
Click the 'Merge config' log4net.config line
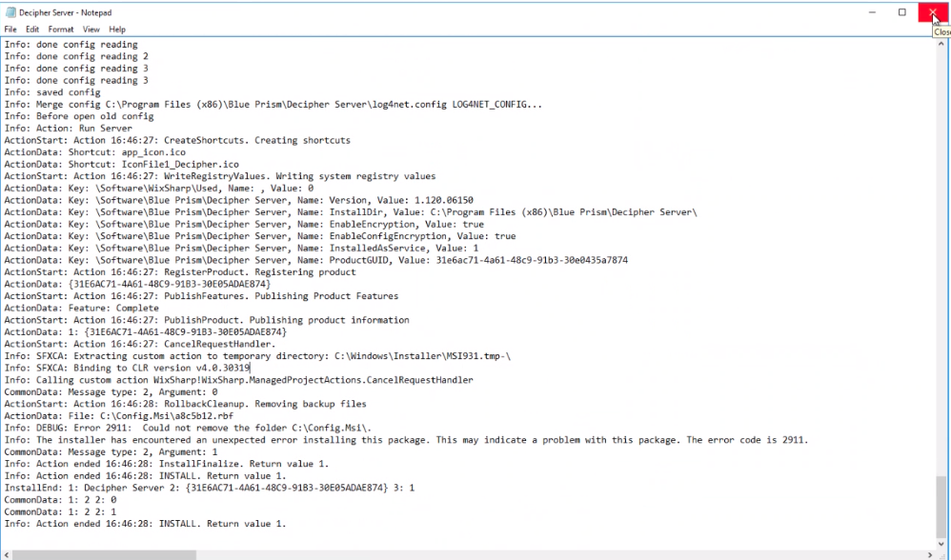273,104
